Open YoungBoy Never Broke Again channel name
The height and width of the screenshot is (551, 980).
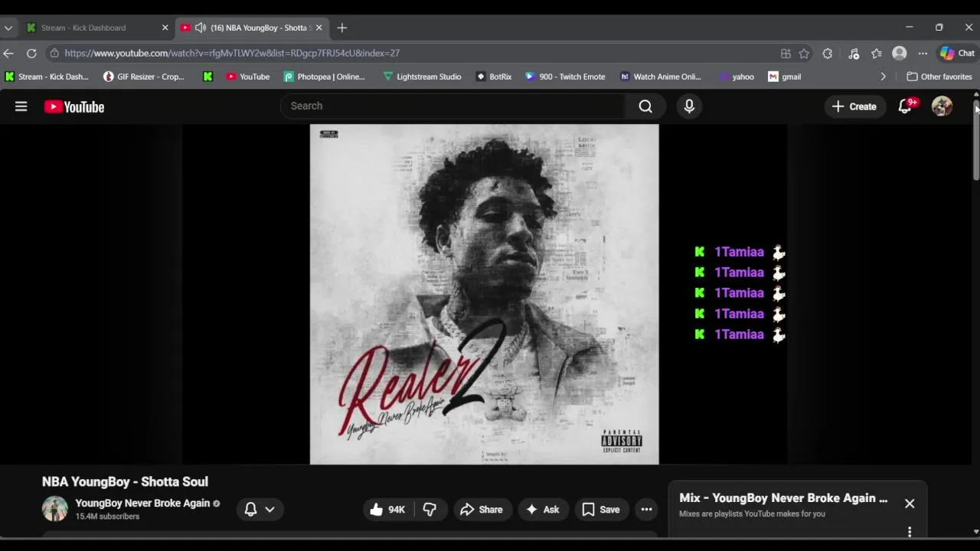pos(142,503)
